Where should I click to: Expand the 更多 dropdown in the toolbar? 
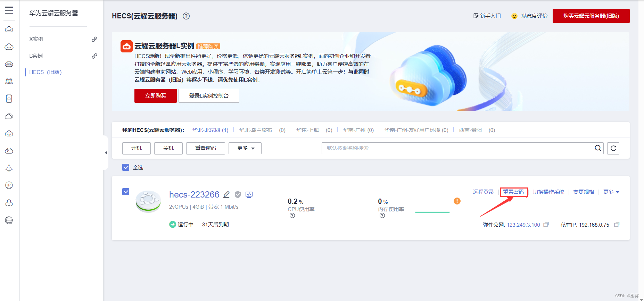pos(245,148)
